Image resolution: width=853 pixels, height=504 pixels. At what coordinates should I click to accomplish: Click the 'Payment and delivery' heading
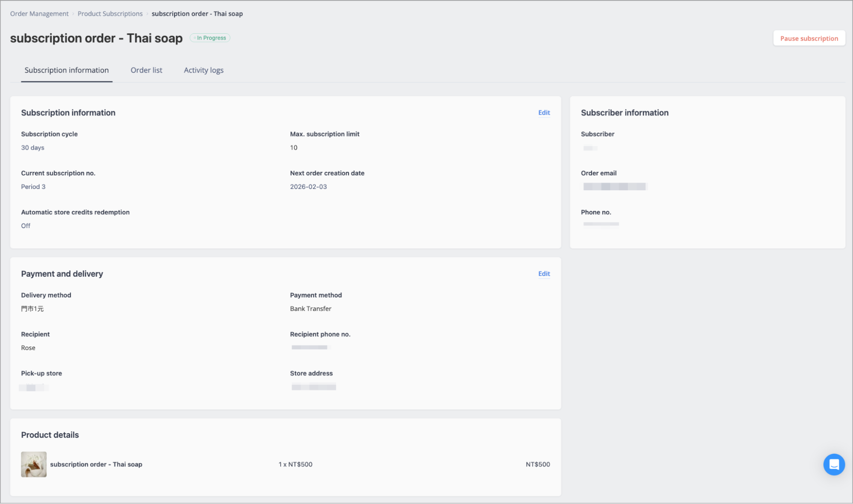62,274
